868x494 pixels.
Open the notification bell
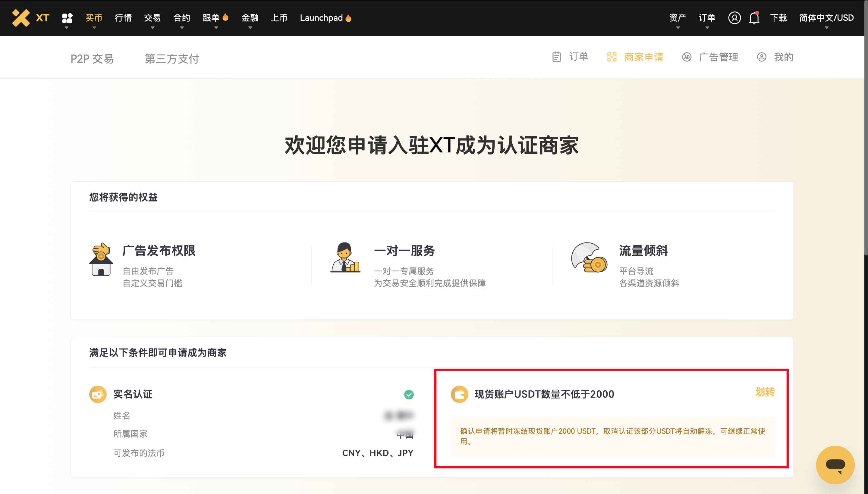tap(754, 18)
